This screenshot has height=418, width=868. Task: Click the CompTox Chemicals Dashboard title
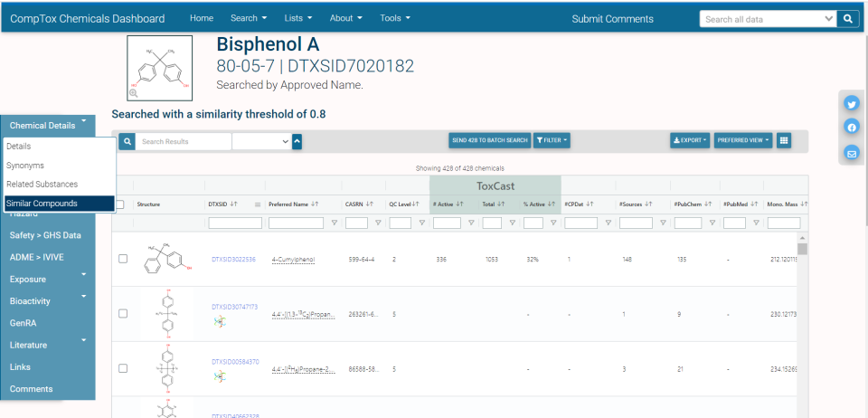coord(88,19)
